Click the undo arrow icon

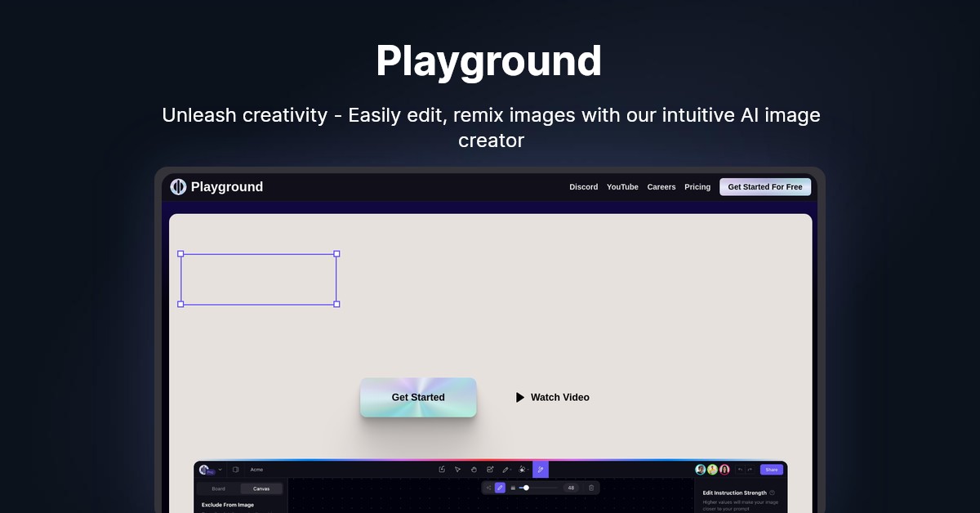tap(740, 470)
